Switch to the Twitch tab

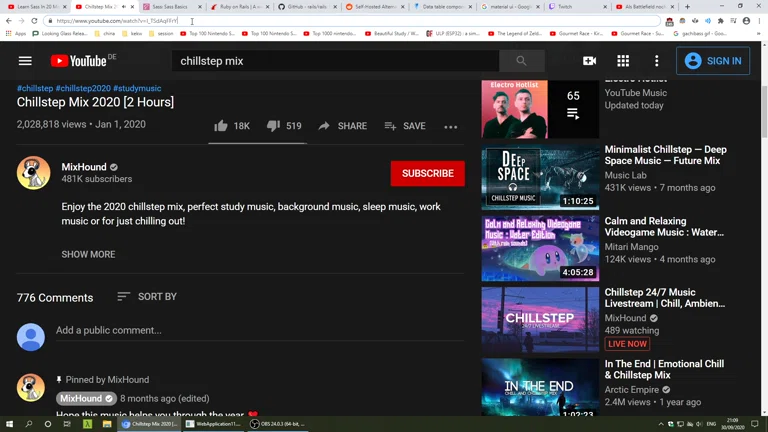click(x=577, y=7)
